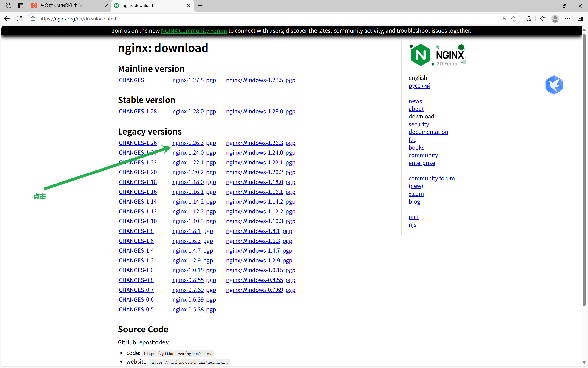
Task: Open the workspaces icon in the tab bar
Action: click(x=8, y=5)
